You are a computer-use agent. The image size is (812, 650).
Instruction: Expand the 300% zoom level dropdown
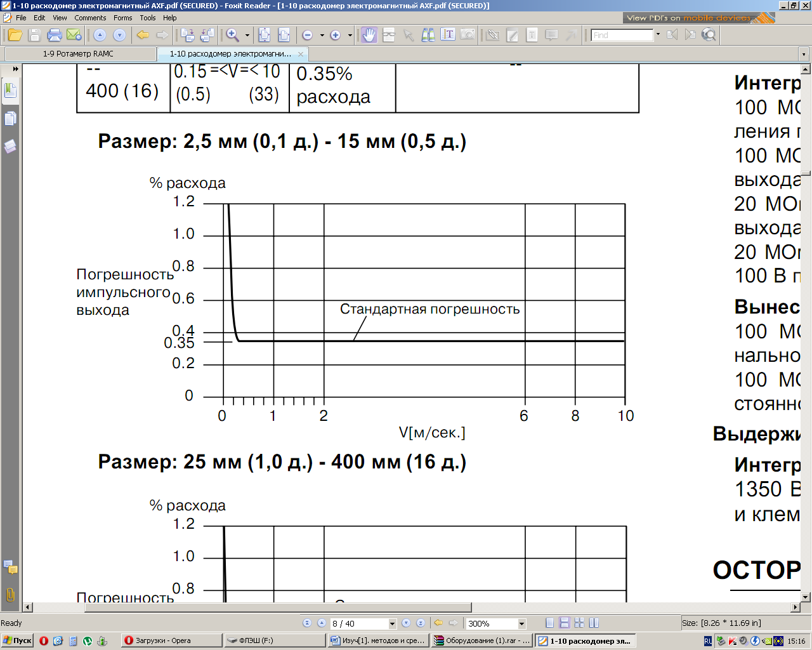pyautogui.click(x=521, y=624)
